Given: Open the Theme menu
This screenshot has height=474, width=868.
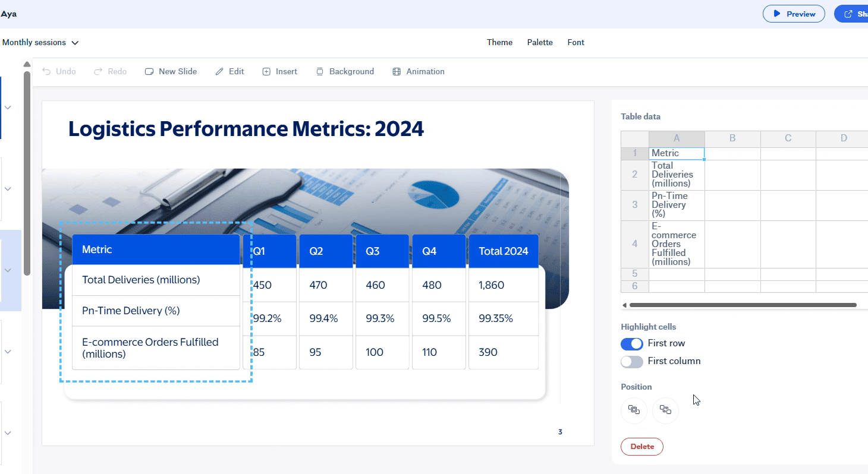Looking at the screenshot, I should pos(499,42).
